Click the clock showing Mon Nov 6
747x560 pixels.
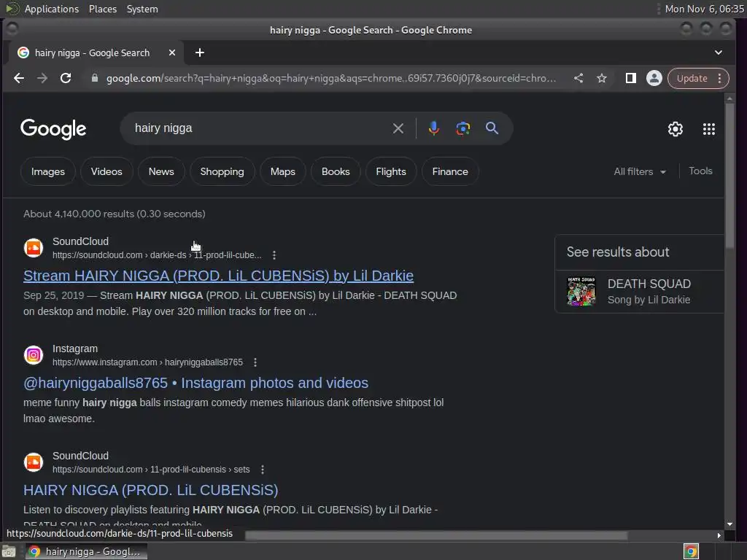(x=704, y=9)
